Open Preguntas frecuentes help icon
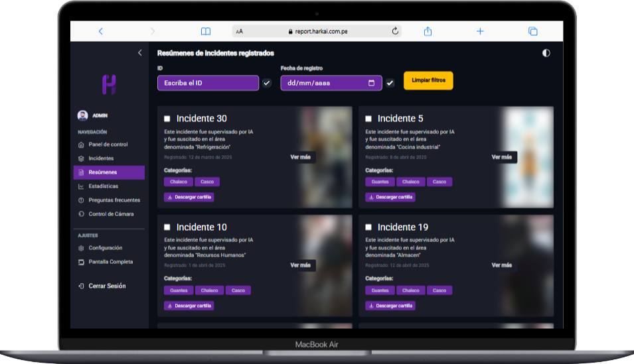The image size is (634, 364). pos(82,200)
